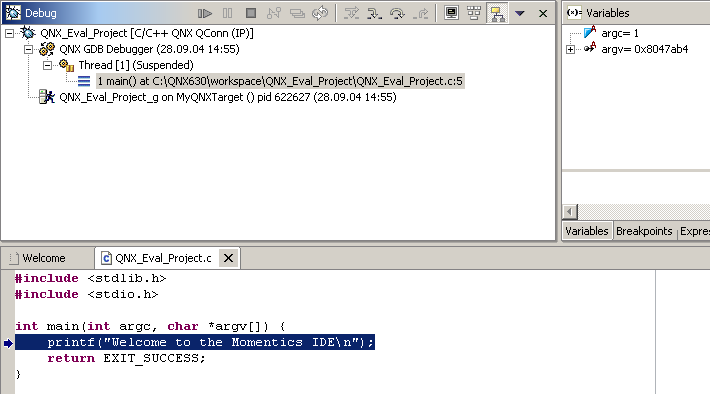The image size is (710, 394).
Task: Collapse the QNX GDB Debugger node
Action: [x=28, y=49]
